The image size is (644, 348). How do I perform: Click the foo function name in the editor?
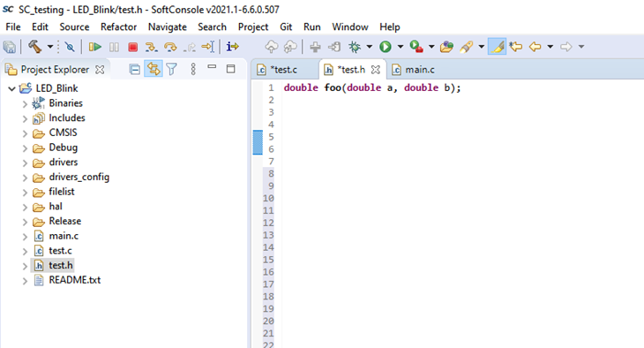333,87
